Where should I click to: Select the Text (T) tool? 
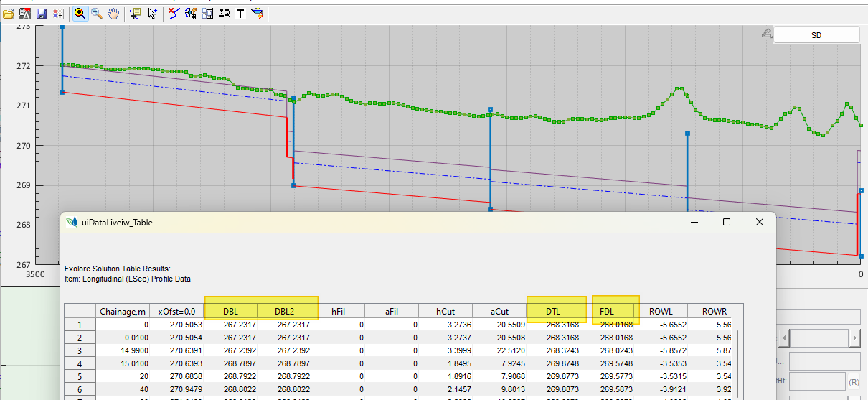(x=240, y=13)
